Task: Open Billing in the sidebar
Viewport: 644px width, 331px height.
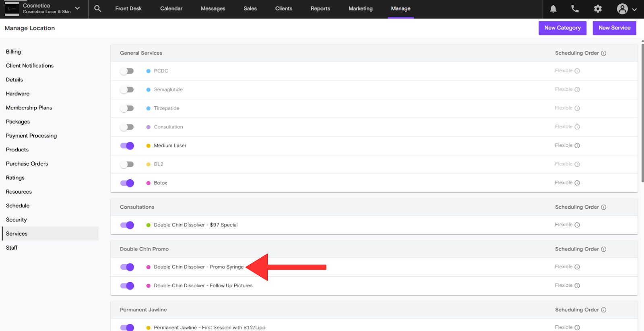Action: click(x=13, y=52)
